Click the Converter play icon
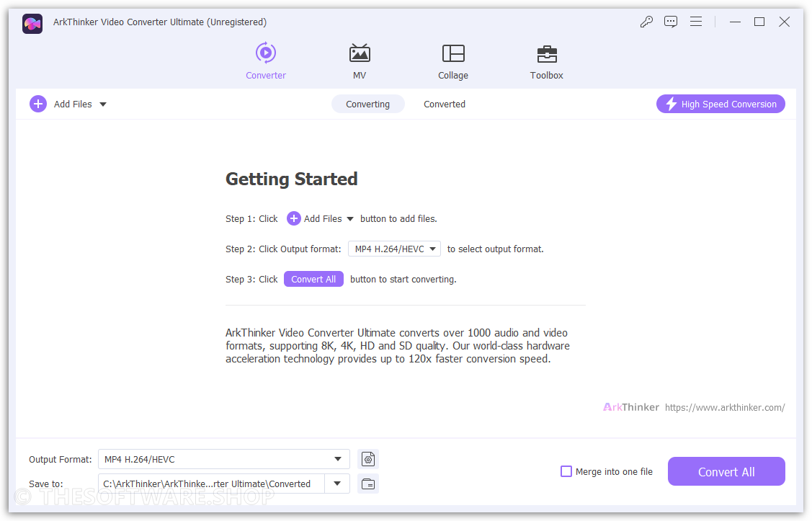The image size is (812, 521). point(266,53)
